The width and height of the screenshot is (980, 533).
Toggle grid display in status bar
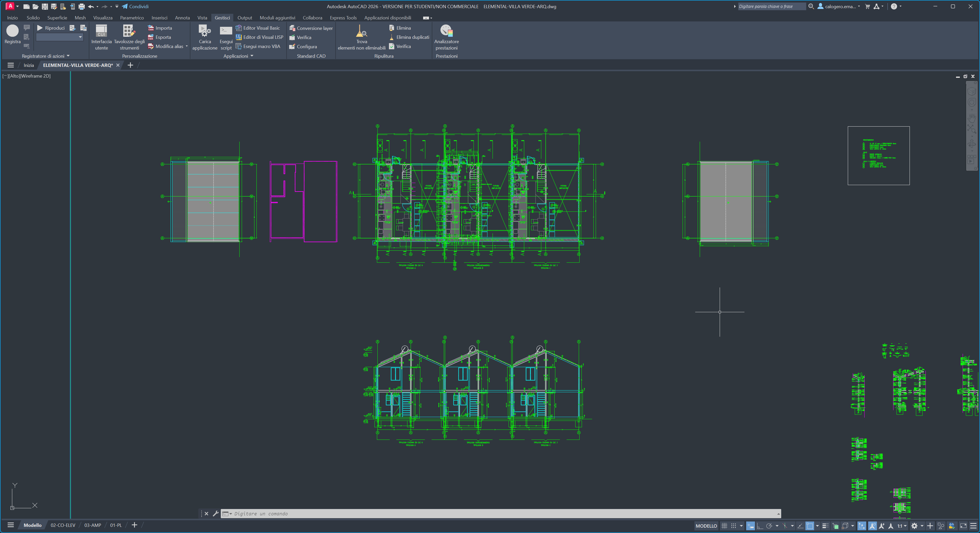(x=724, y=526)
